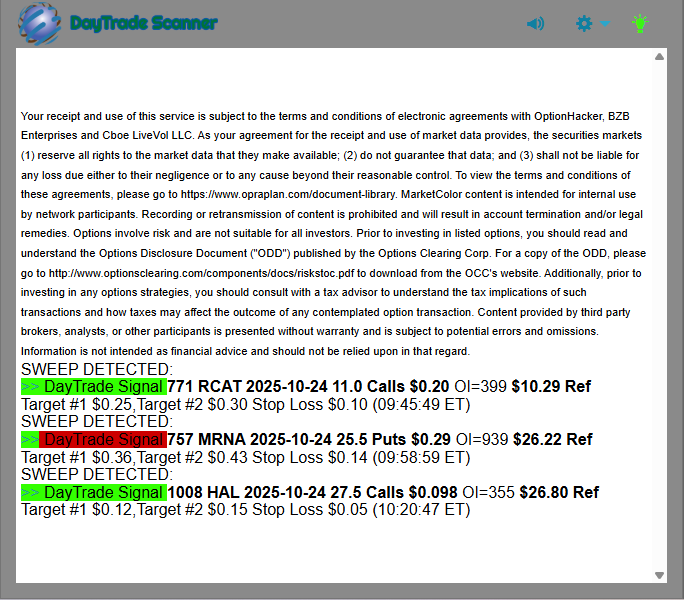Expand the dropdown arrow beside the gear

[605, 24]
